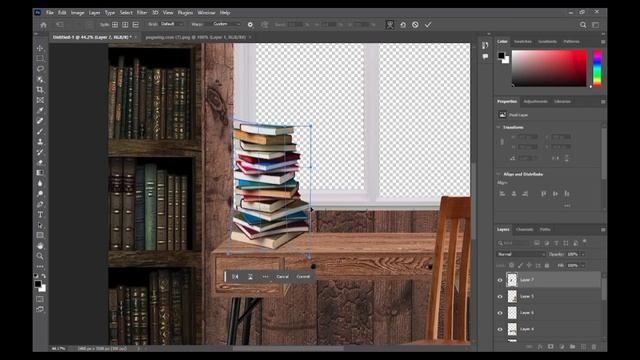Select the Hand tool
This screenshot has height=360, width=640.
pos(40,246)
